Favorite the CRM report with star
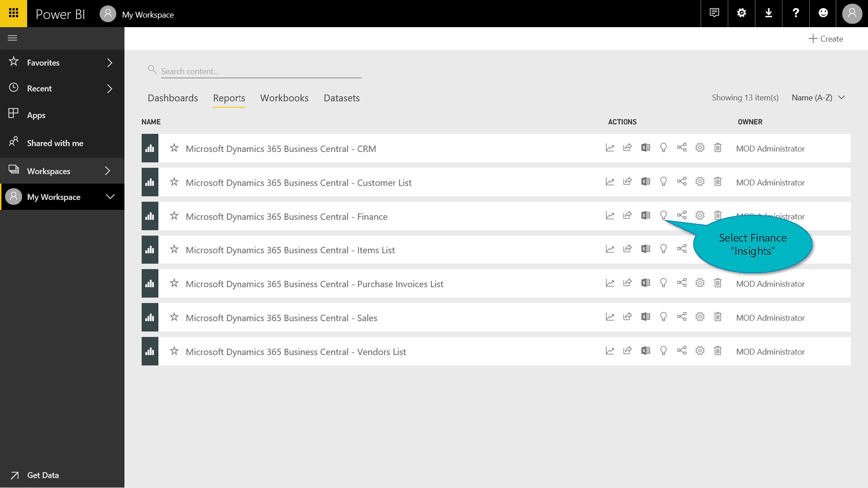 [174, 148]
